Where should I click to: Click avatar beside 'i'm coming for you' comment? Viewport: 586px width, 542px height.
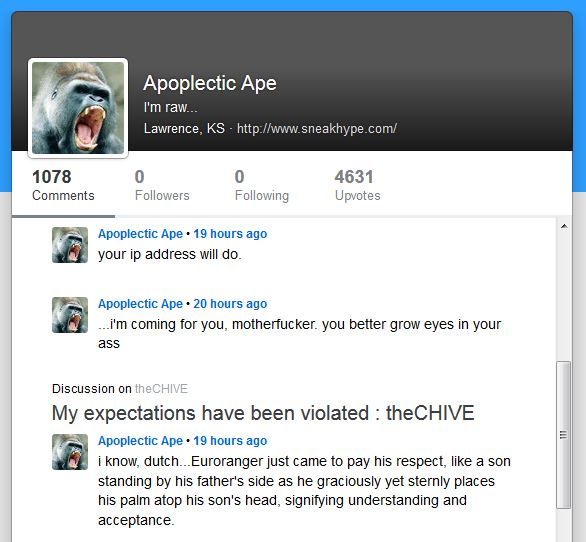click(x=70, y=315)
